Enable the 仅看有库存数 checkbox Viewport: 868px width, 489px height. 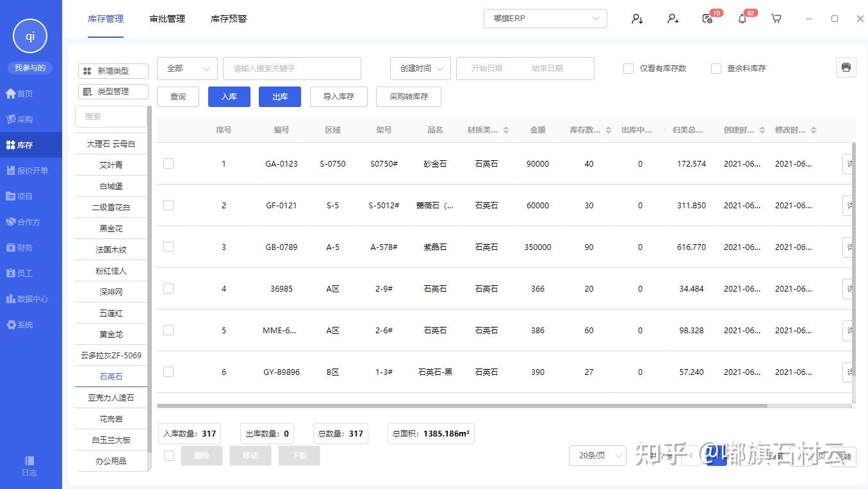tap(628, 69)
